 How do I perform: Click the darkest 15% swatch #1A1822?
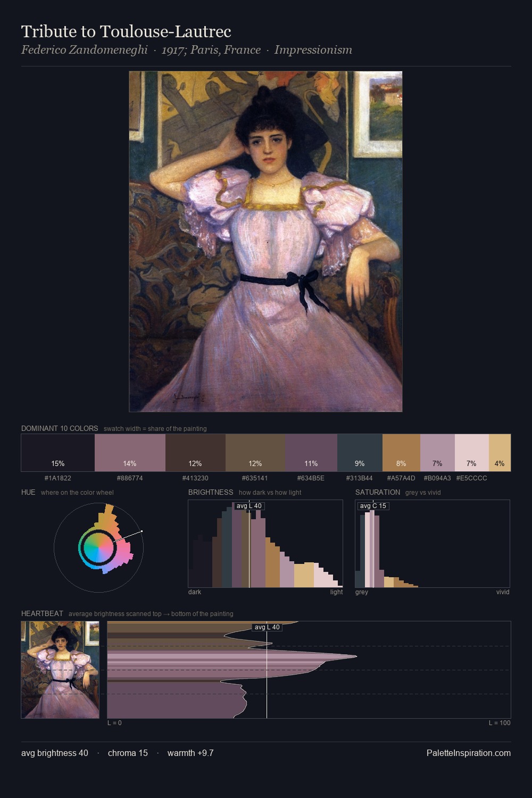(x=58, y=453)
